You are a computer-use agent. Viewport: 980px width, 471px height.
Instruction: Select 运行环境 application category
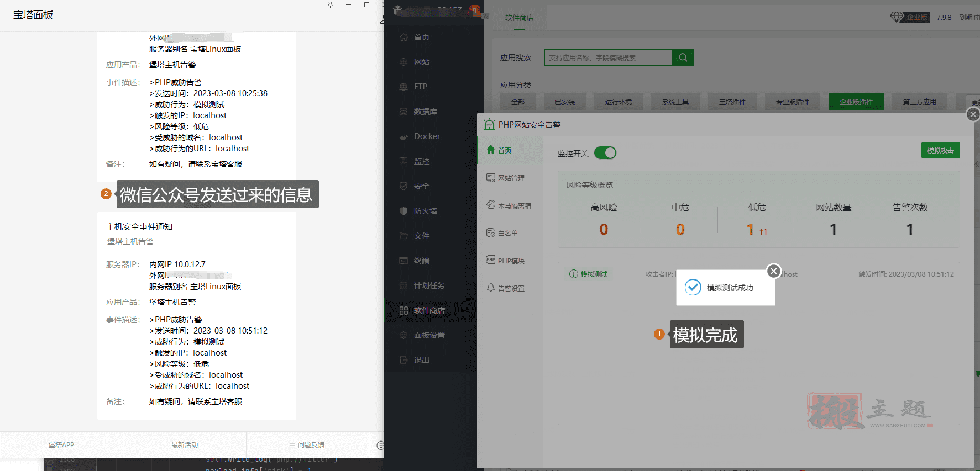tap(618, 102)
